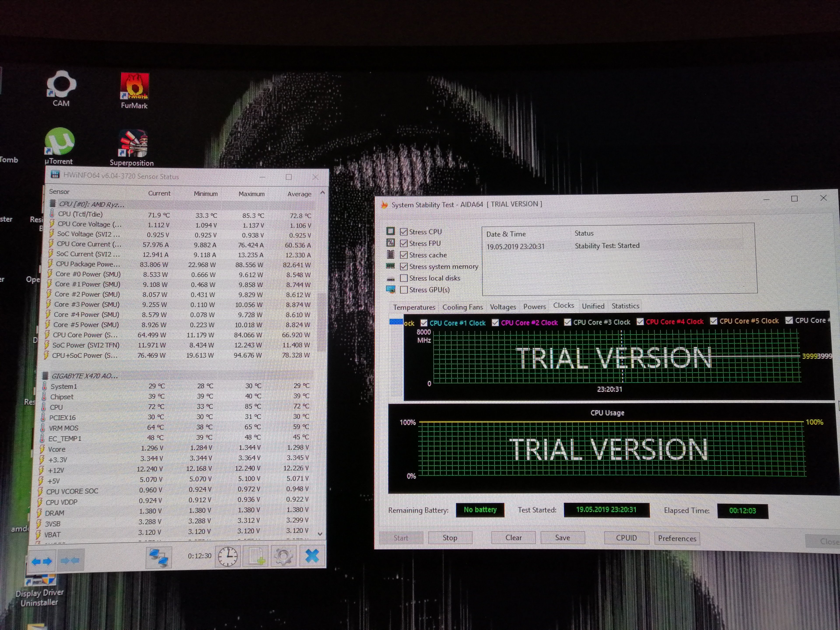
Task: Open the Cooling Fans tab
Action: (462, 307)
